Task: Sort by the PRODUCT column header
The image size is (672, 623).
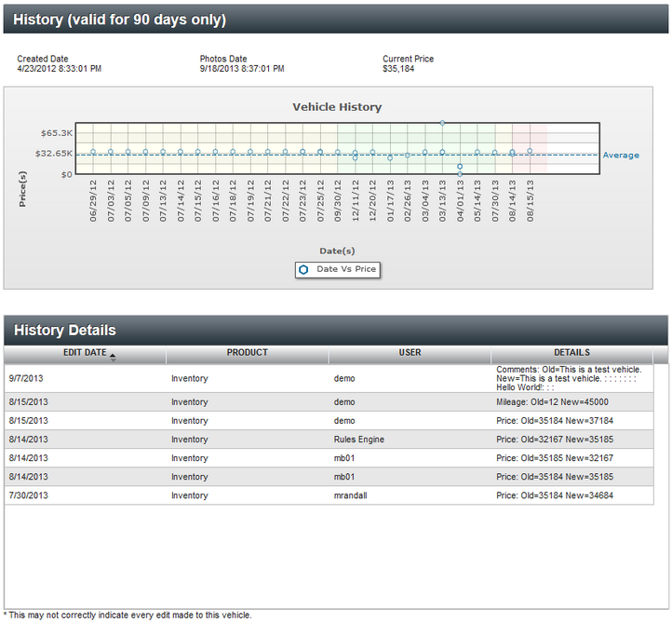Action: click(x=248, y=353)
